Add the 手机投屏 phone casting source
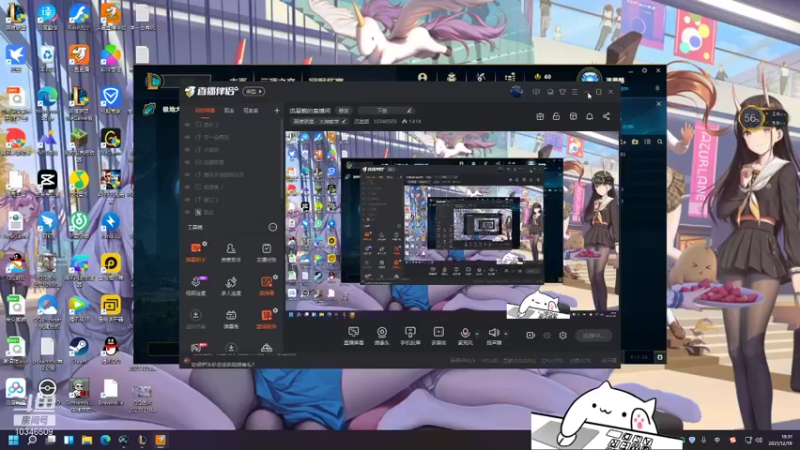 [x=410, y=336]
